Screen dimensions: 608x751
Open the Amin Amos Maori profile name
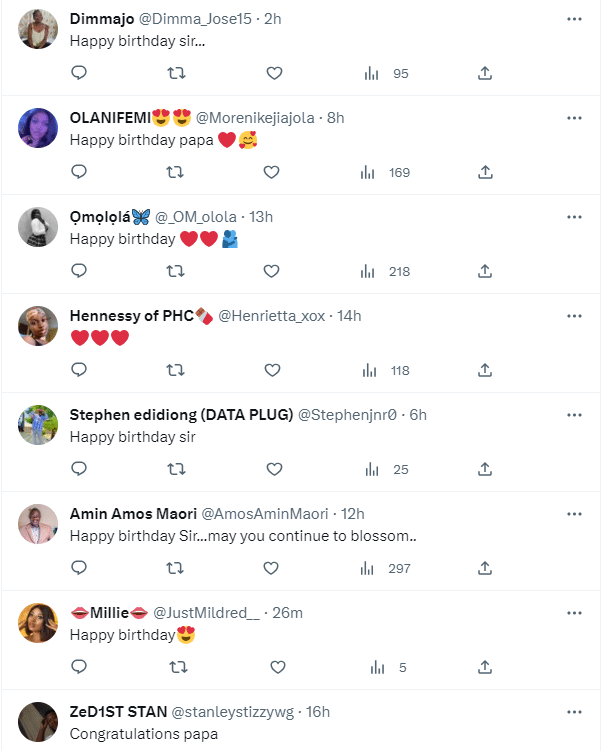[133, 513]
